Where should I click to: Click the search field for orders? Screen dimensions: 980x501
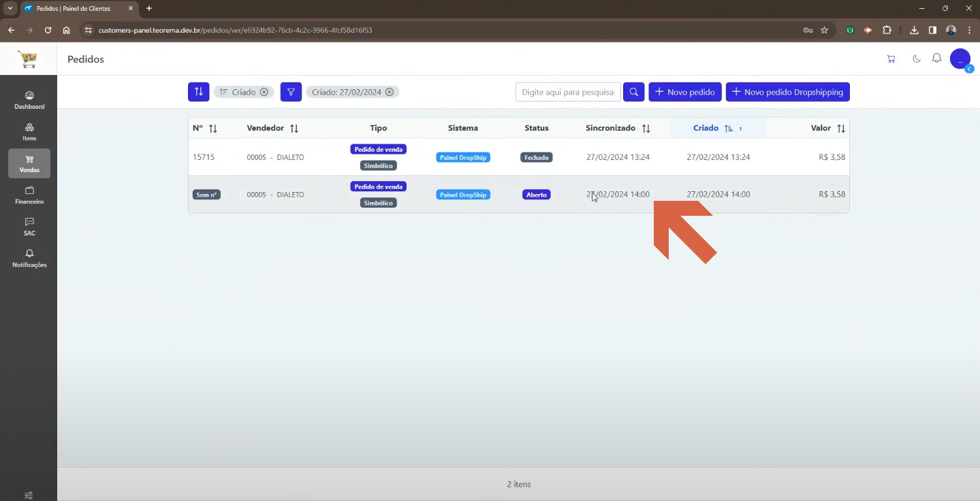(x=568, y=92)
